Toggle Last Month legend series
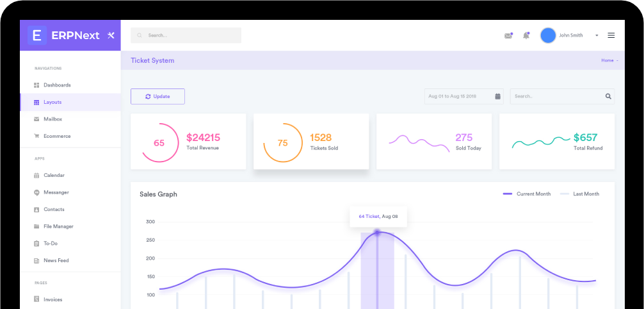 [580, 194]
